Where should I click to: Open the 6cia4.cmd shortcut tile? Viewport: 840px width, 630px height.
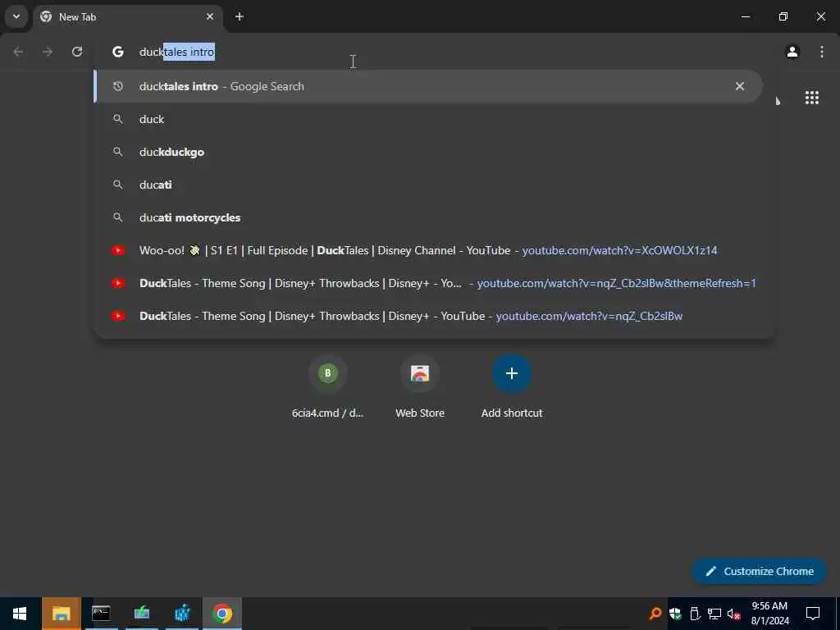tap(328, 386)
